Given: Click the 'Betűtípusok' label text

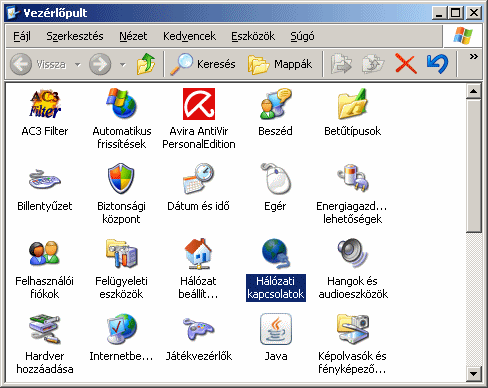Looking at the screenshot, I should (x=353, y=131).
